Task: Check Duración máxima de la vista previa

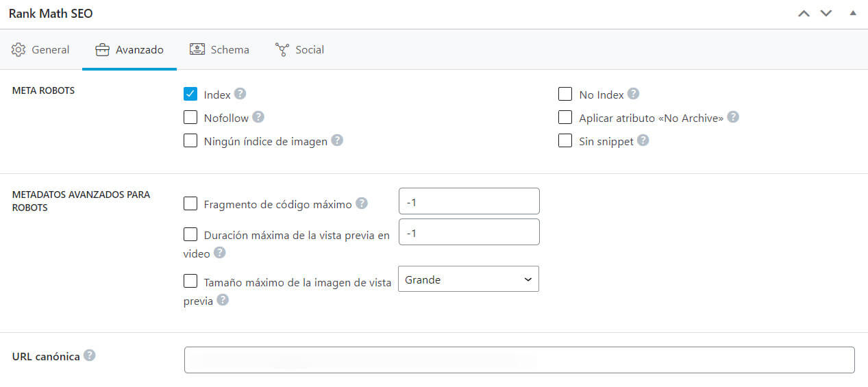Action: point(190,234)
